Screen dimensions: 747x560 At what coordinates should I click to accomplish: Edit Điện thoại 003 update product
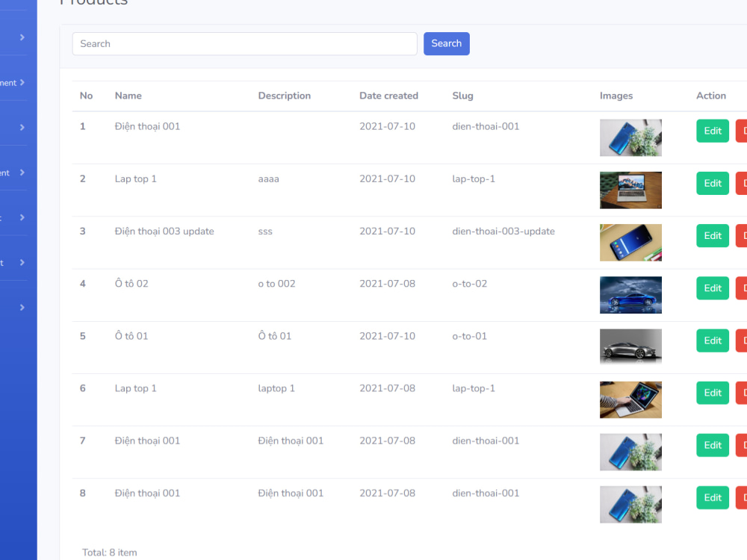click(713, 236)
